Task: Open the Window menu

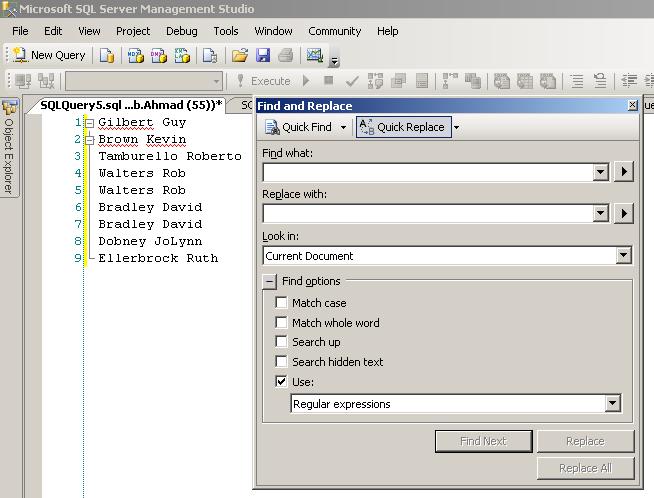Action: click(x=273, y=31)
